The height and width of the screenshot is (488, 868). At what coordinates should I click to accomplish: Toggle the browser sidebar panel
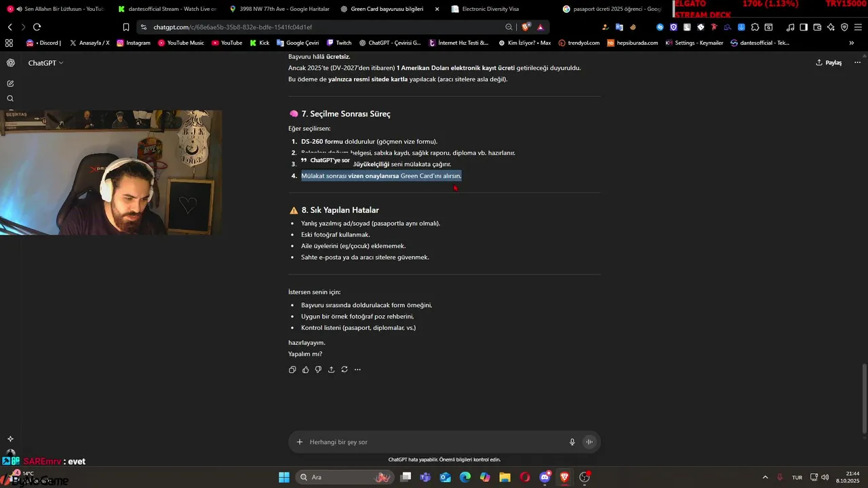click(804, 27)
